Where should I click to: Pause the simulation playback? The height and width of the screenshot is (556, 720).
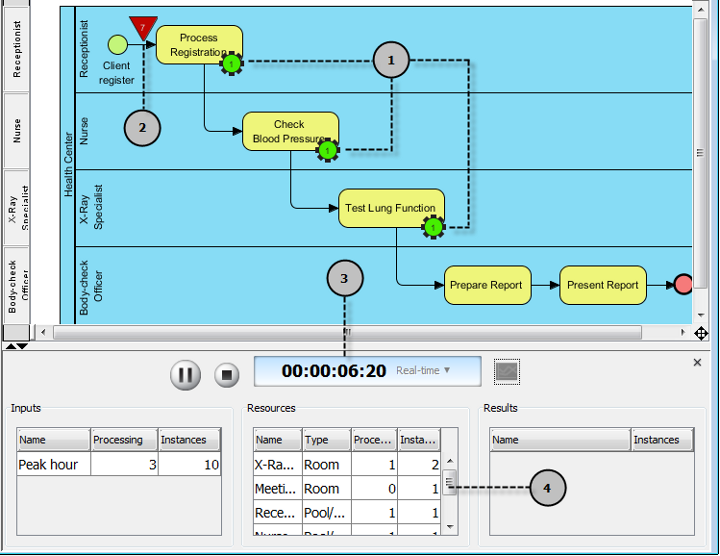186,375
